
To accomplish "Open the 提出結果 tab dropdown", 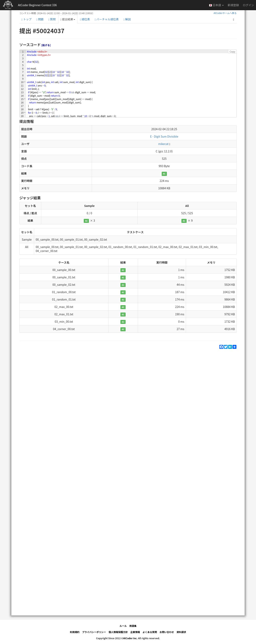I will click(68, 19).
